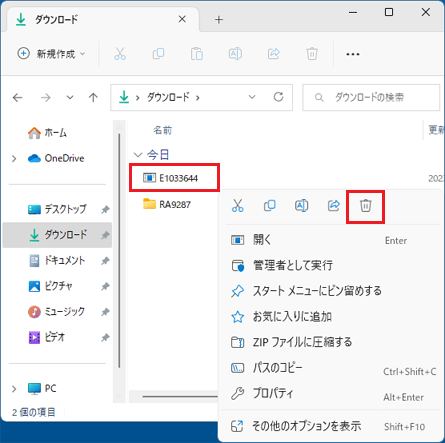Expand the PC tree node
The image size is (445, 443).
coord(14,389)
